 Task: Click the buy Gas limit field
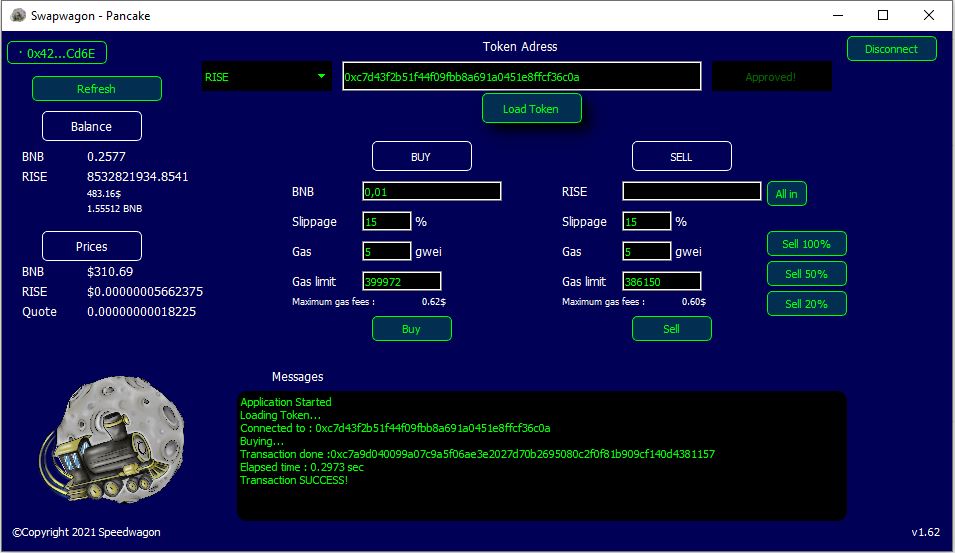pos(401,282)
